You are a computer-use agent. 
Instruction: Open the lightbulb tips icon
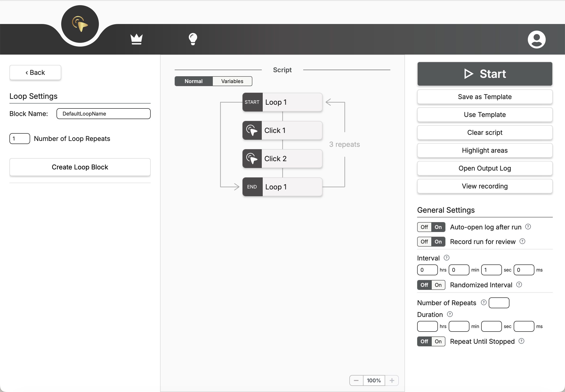193,39
